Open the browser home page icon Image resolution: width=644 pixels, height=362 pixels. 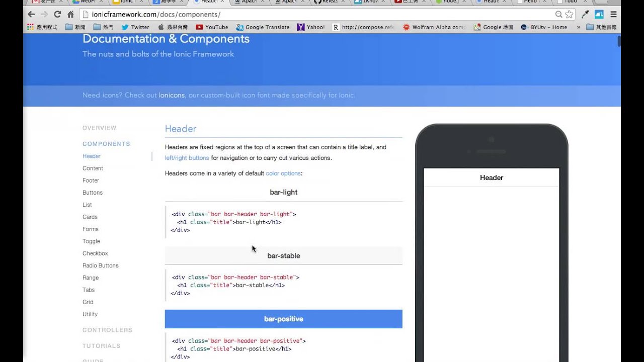[x=70, y=15]
